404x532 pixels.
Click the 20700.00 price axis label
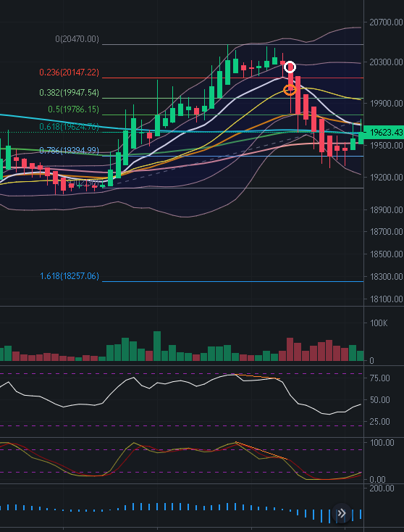[386, 22]
